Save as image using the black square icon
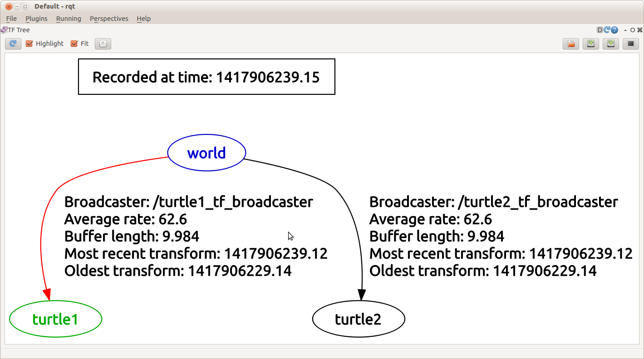The height and width of the screenshot is (359, 644). tap(630, 44)
